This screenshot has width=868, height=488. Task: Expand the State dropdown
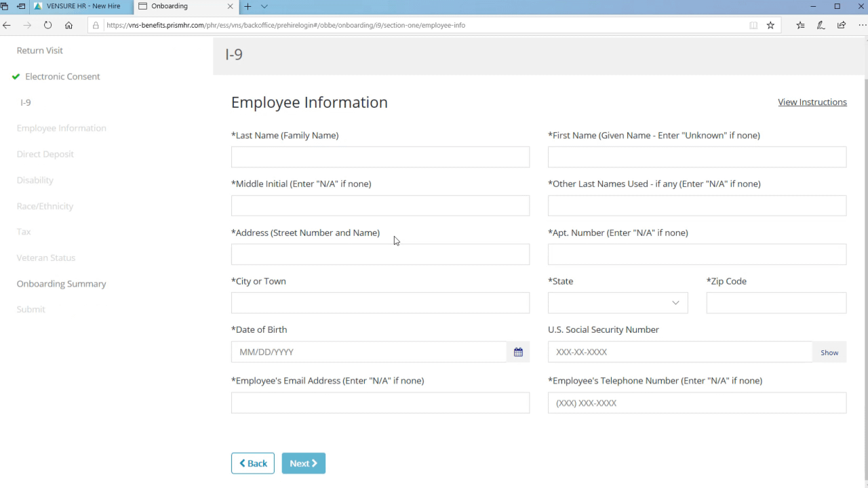pos(617,303)
